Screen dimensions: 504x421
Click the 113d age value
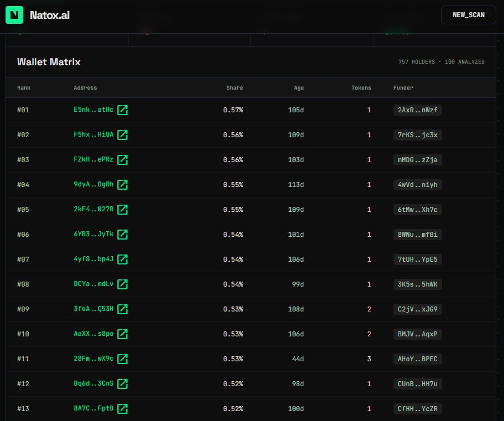pyautogui.click(x=296, y=185)
